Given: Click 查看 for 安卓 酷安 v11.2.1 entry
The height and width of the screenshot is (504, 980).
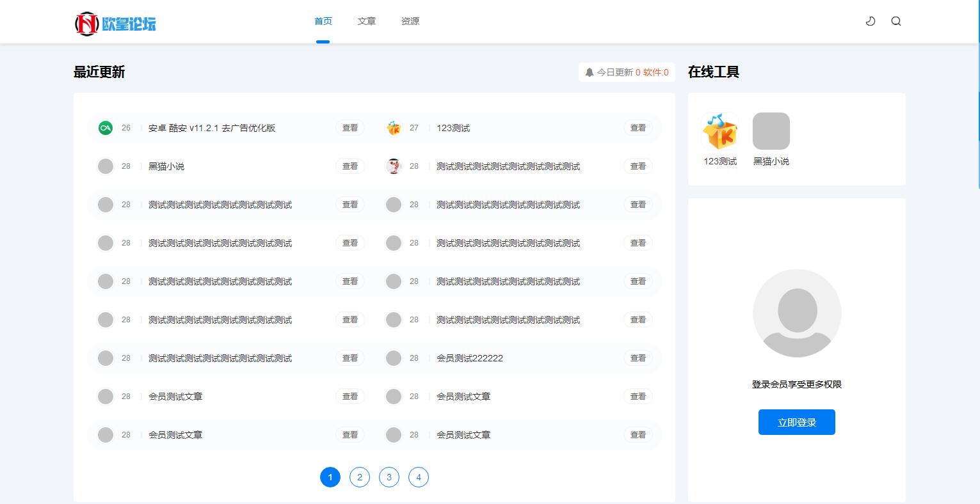Looking at the screenshot, I should (x=350, y=128).
